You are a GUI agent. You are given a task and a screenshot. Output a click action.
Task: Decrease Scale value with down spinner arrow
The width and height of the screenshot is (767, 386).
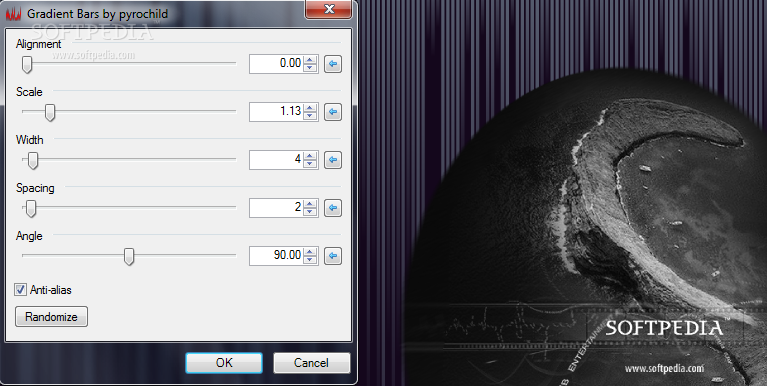310,116
